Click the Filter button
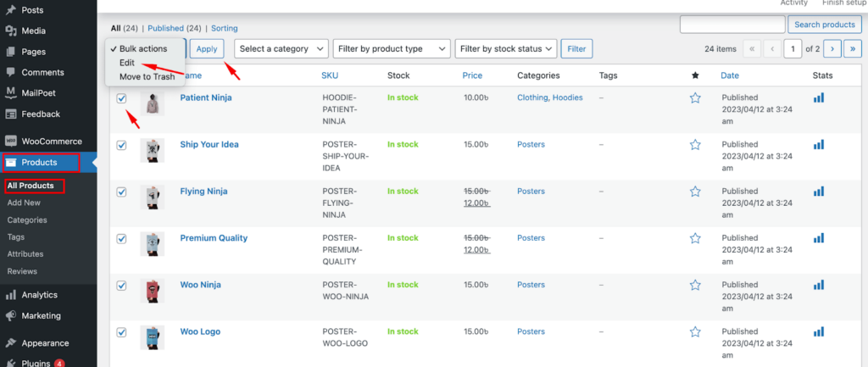The image size is (868, 367). (576, 48)
